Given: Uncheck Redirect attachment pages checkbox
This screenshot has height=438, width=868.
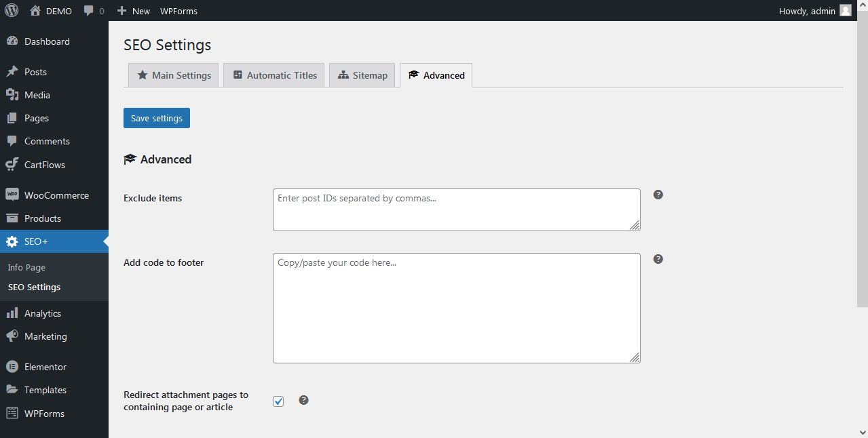Looking at the screenshot, I should 278,401.
